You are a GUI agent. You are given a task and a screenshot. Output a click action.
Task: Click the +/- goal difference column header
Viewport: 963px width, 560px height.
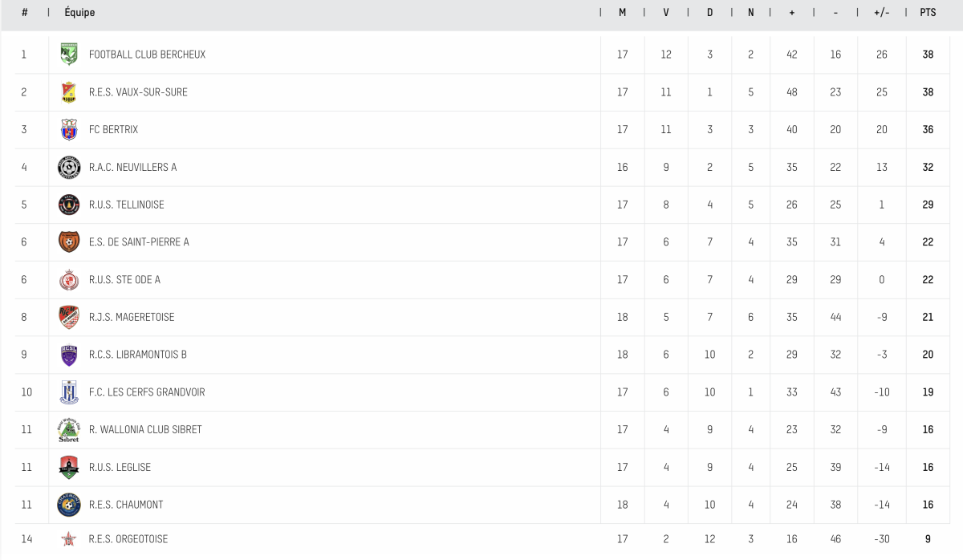click(x=881, y=13)
